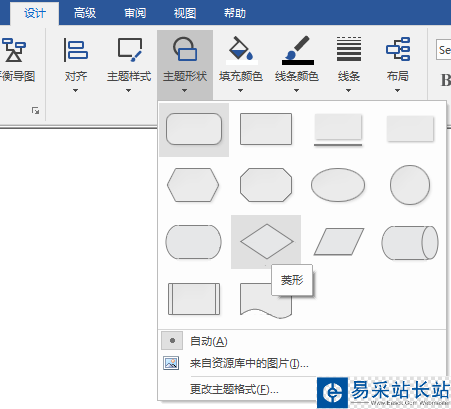Choose the plain rectangle topic shape
Viewport: 451px width, 409px height.
click(x=266, y=129)
